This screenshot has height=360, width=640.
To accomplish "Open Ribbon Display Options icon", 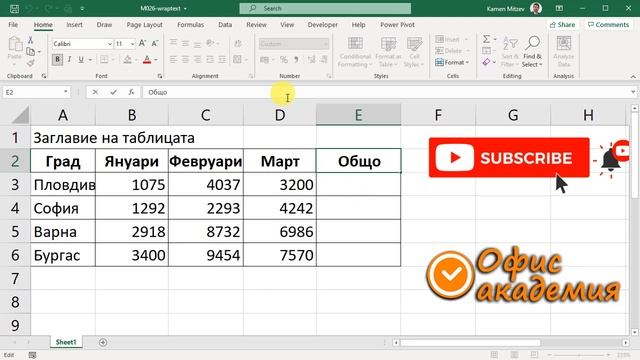I will [x=559, y=8].
